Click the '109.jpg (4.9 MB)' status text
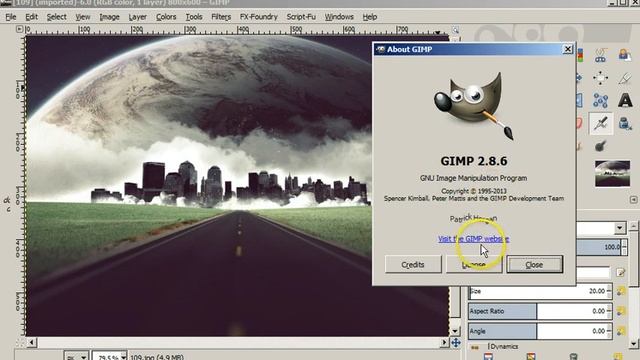The width and height of the screenshot is (640, 360). click(x=157, y=357)
